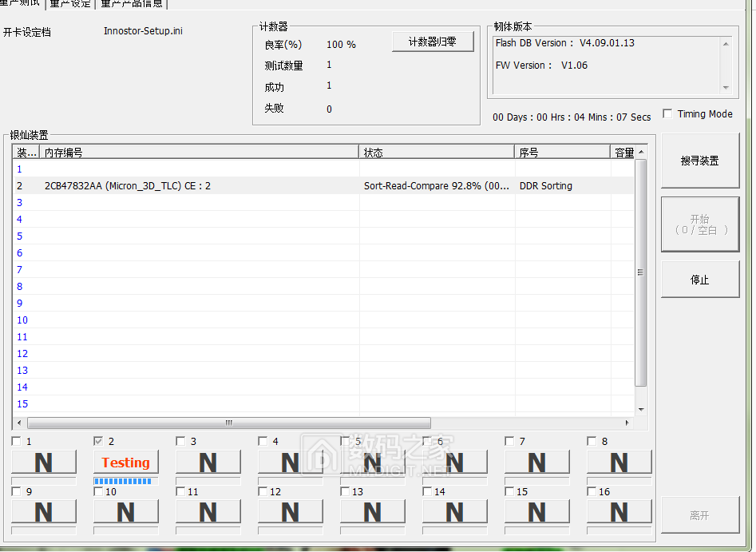This screenshot has width=756, height=552.
Task: Open the 量产产品信息 tab
Action: [x=132, y=4]
